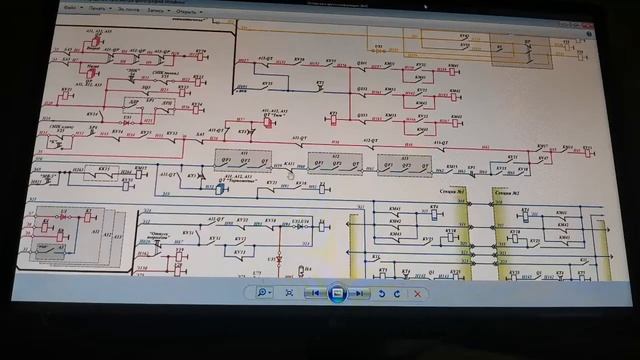Image resolution: width=640 pixels, height=360 pixels.
Task: Open the Открыть menu
Action: tap(189, 12)
